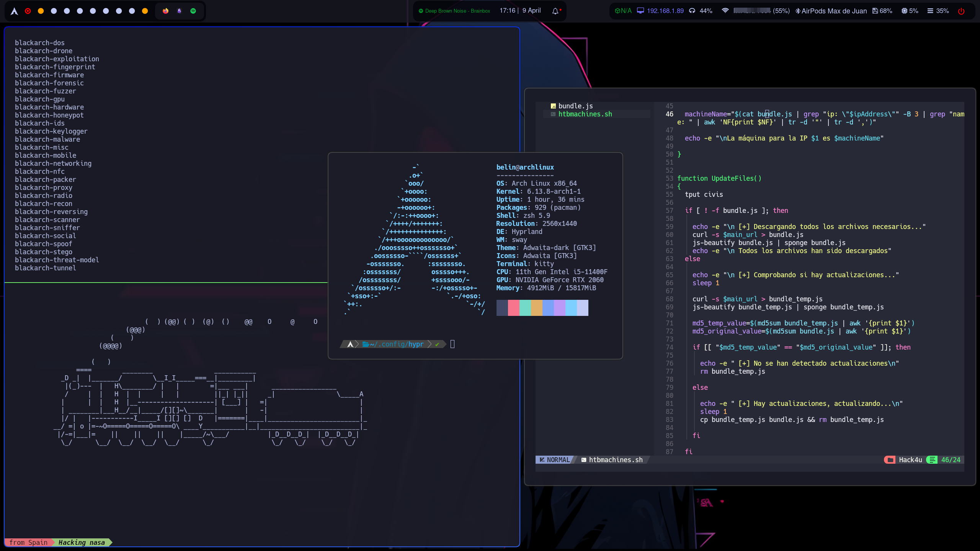Click the Deep Brown Noise track label
The image size is (980, 551).
click(x=457, y=11)
